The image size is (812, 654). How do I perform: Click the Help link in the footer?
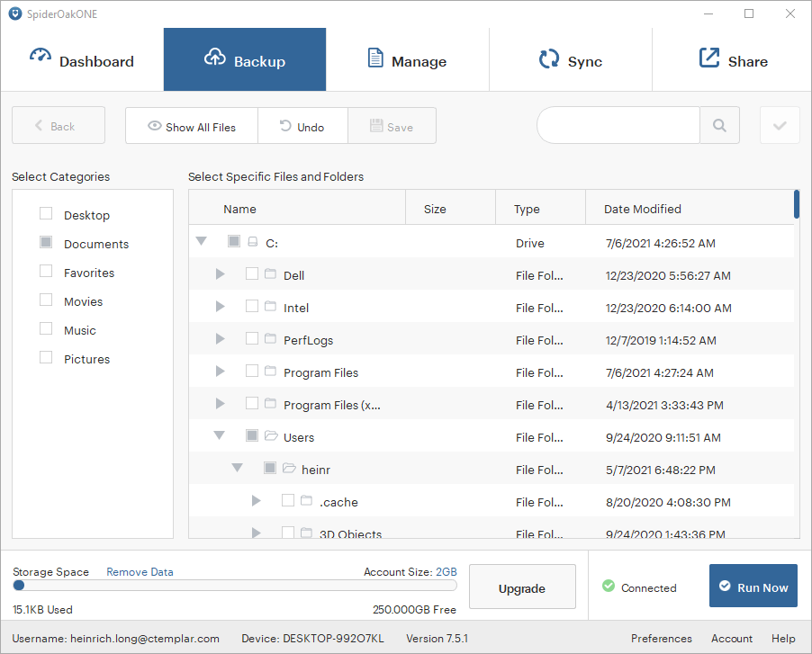click(x=783, y=638)
